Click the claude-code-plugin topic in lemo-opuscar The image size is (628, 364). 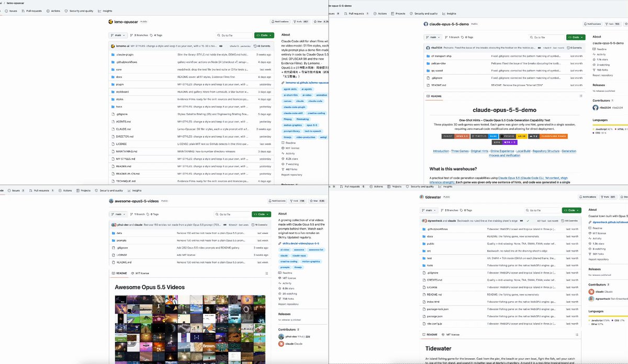(x=295, y=107)
